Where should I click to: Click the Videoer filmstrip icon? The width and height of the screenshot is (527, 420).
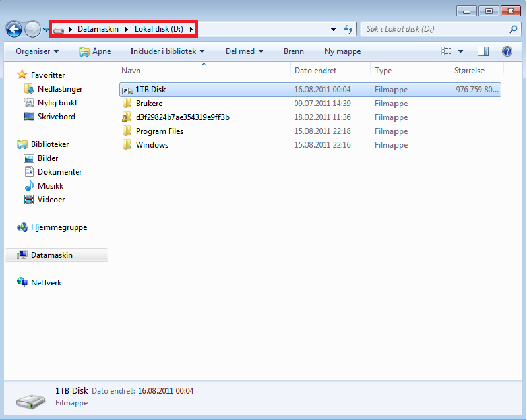click(29, 200)
